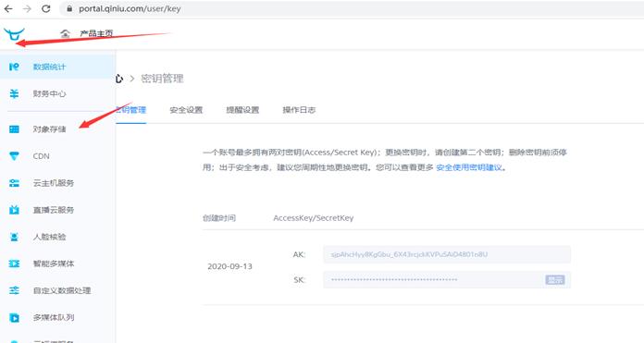Open 产品主页 via the home icon
The height and width of the screenshot is (343, 644).
tap(65, 33)
